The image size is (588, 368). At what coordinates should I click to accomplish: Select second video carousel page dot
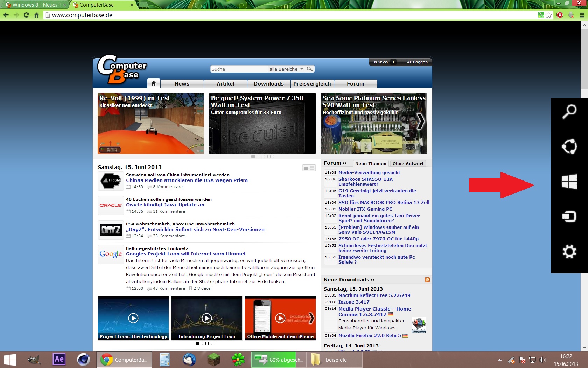coord(204,343)
